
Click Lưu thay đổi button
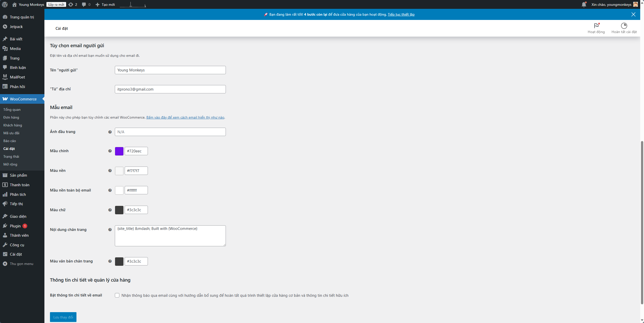pyautogui.click(x=63, y=317)
